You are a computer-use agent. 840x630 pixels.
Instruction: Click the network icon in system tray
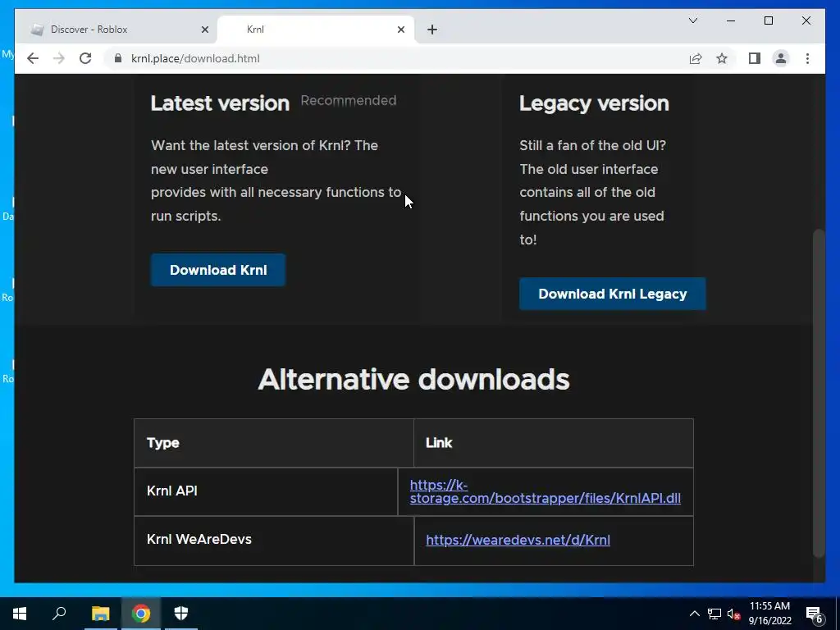[714, 614]
